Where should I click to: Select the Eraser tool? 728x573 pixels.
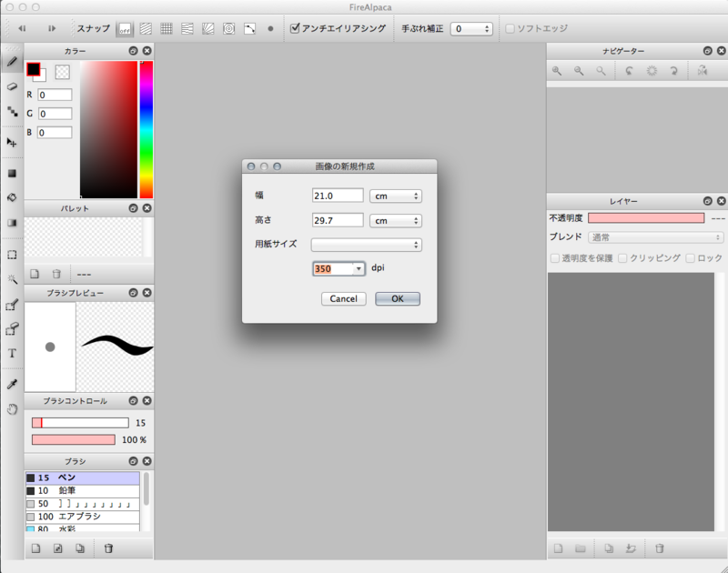point(12,86)
